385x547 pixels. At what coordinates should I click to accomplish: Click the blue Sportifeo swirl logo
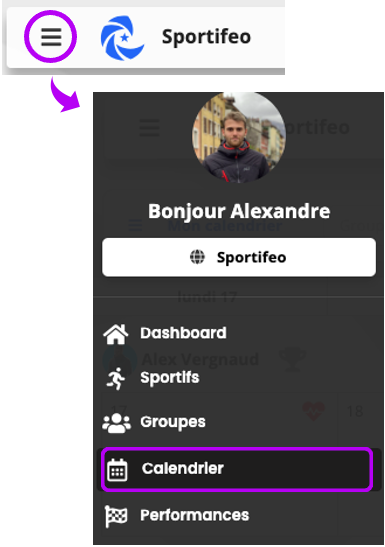(x=122, y=38)
